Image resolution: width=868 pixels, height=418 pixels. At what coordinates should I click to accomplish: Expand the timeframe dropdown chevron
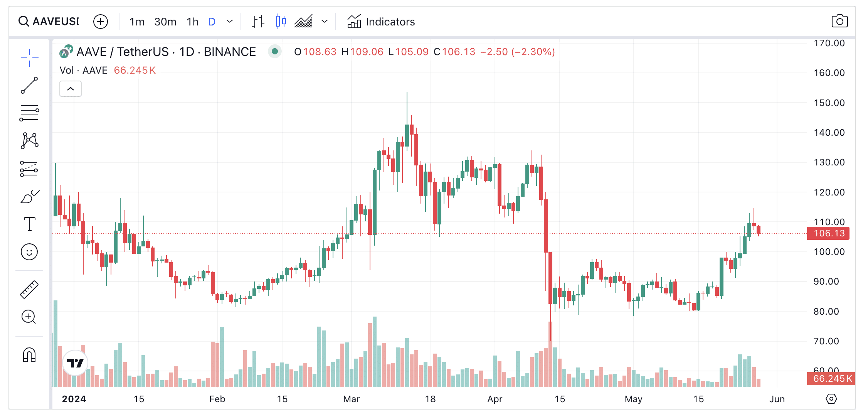click(x=230, y=22)
